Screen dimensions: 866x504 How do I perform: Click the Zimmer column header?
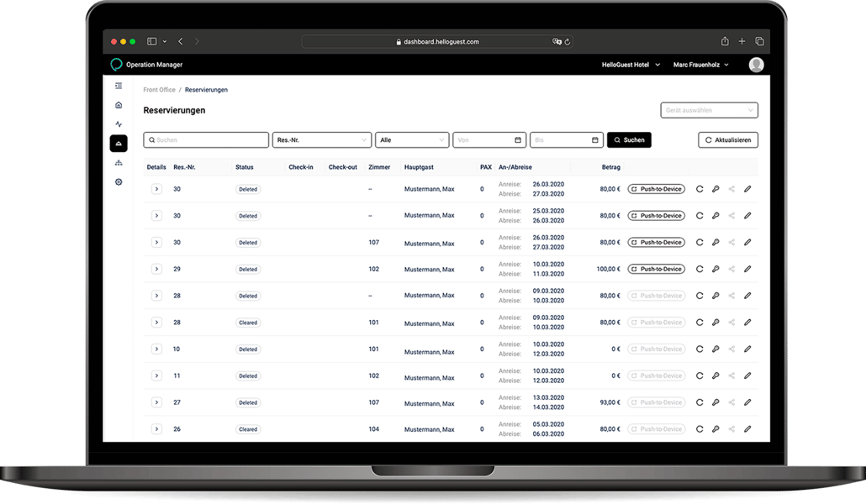click(379, 167)
